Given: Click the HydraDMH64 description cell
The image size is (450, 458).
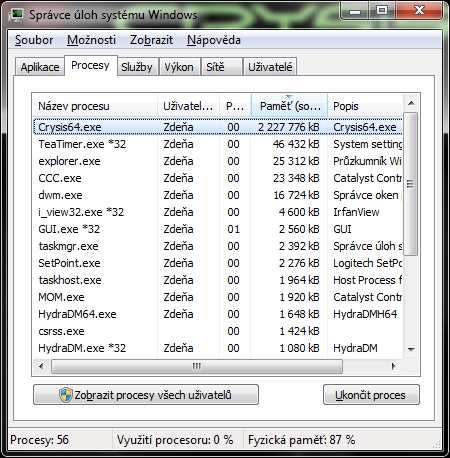Looking at the screenshot, I should [x=365, y=314].
